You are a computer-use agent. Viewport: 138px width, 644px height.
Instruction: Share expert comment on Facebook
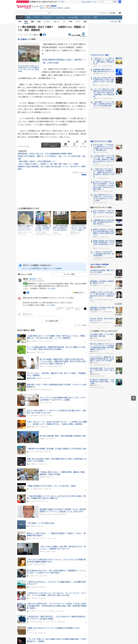click(28, 292)
